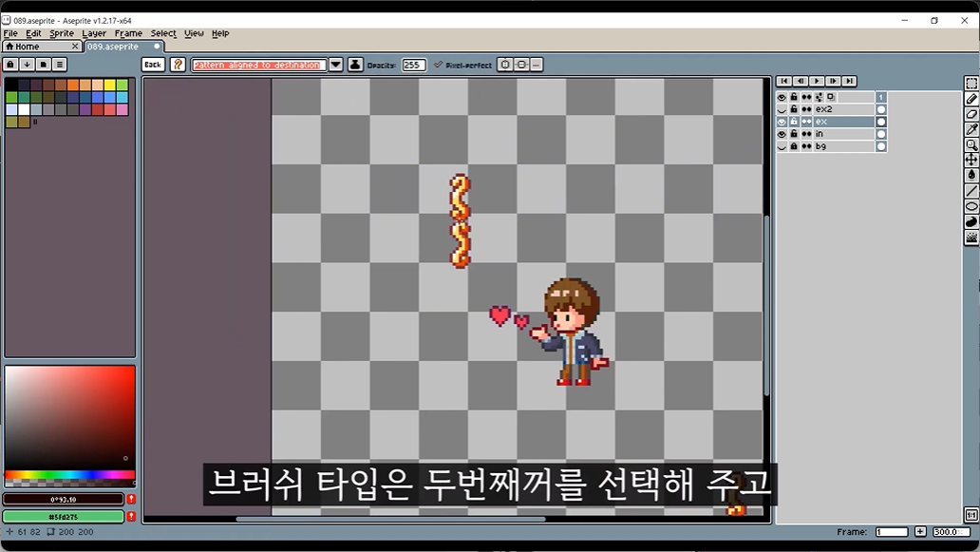
Task: Open the Sprite menu
Action: (x=61, y=33)
